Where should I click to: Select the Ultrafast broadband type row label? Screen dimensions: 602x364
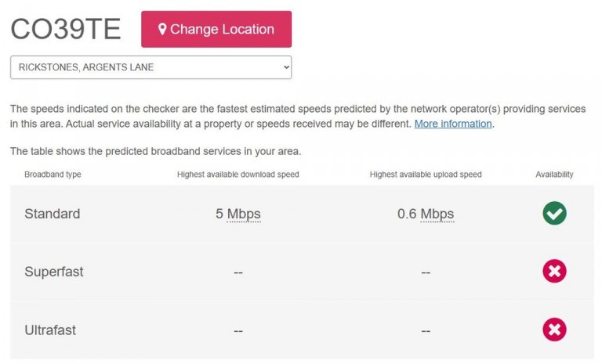50,330
